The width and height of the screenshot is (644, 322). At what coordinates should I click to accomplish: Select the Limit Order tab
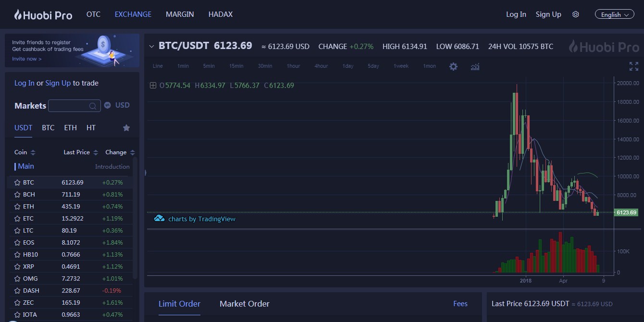(179, 304)
